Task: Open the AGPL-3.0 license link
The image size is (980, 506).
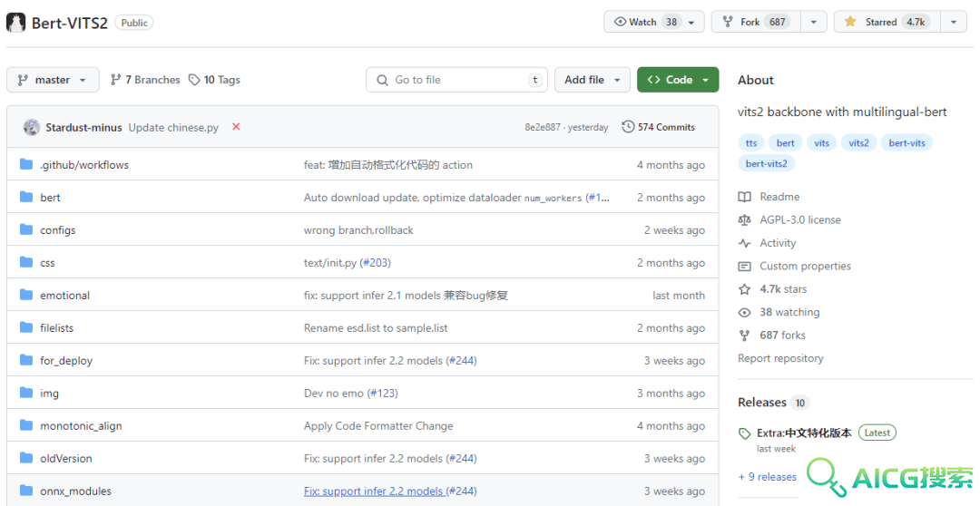Action: pos(800,219)
